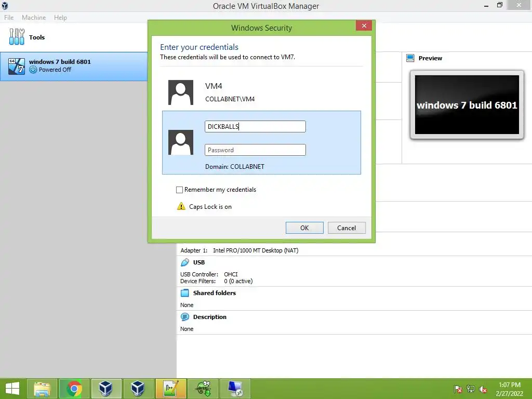The width and height of the screenshot is (532, 399).
Task: Click the 'Enter your credentials' heading
Action: click(x=199, y=47)
